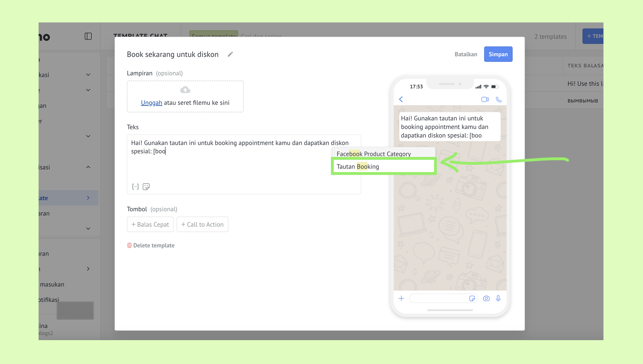Image resolution: width=643 pixels, height=364 pixels.
Task: Click the signal bars icon in the phone status bar
Action: 478,87
